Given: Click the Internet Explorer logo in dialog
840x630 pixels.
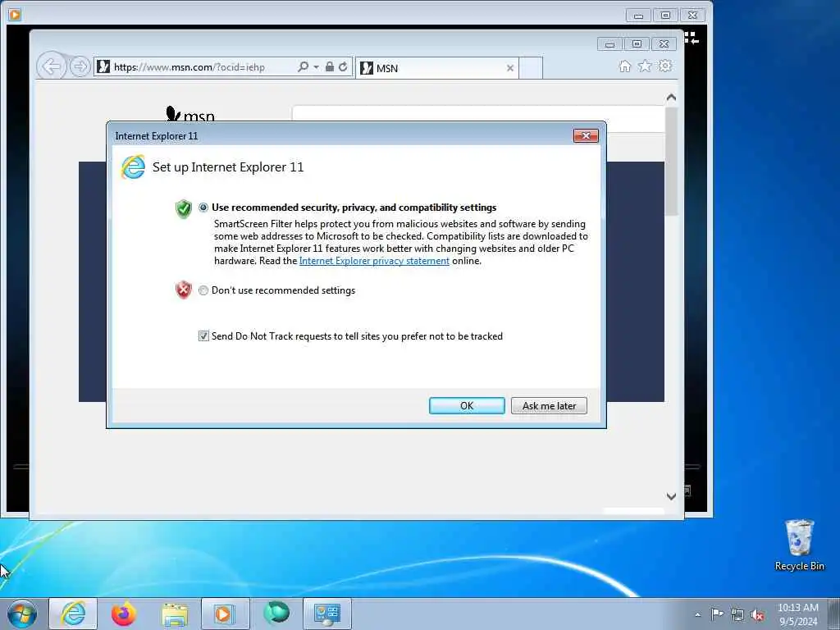Looking at the screenshot, I should (x=133, y=167).
